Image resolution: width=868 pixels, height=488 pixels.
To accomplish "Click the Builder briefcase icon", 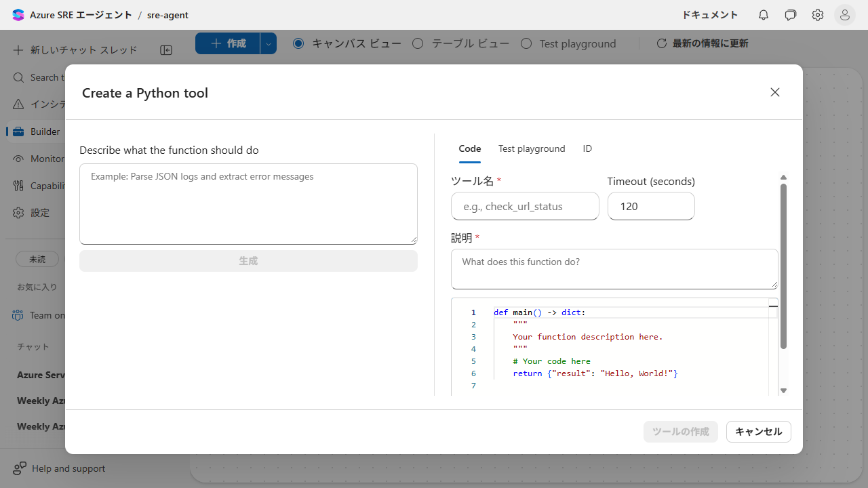I will [x=18, y=131].
